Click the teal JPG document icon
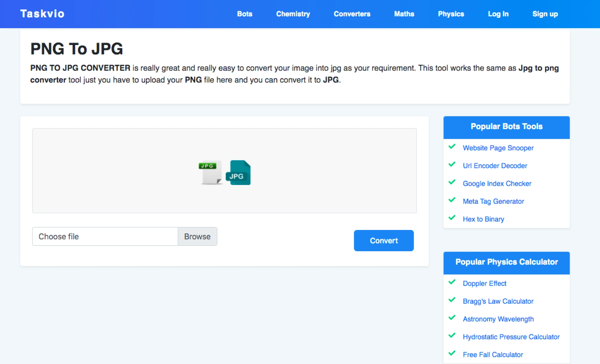The width and height of the screenshot is (600, 364). pyautogui.click(x=238, y=172)
